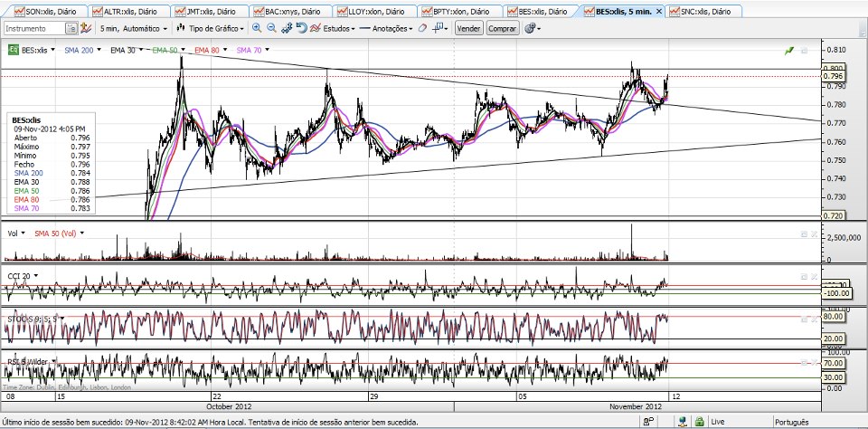Screen dimensions: 868x429
Task: Click the Fecho 0.796 legend row
Action: tap(52, 165)
